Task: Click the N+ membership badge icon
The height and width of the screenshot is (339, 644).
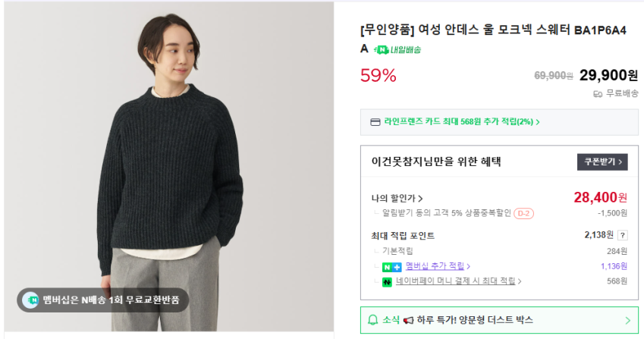Action: pos(391,267)
